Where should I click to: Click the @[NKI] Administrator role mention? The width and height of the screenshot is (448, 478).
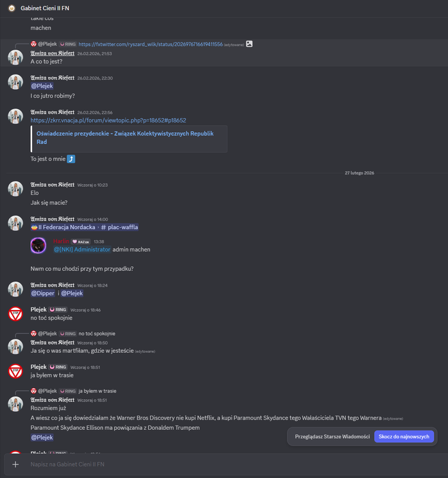coord(82,250)
